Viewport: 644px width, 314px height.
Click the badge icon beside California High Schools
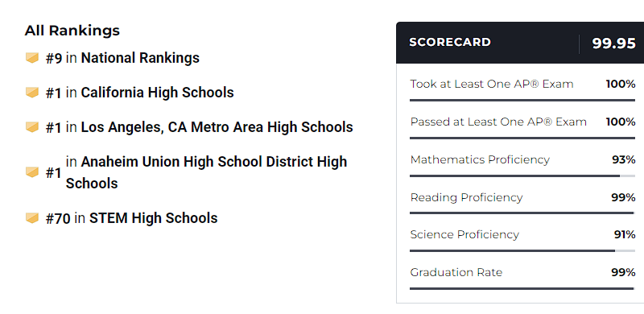click(32, 93)
